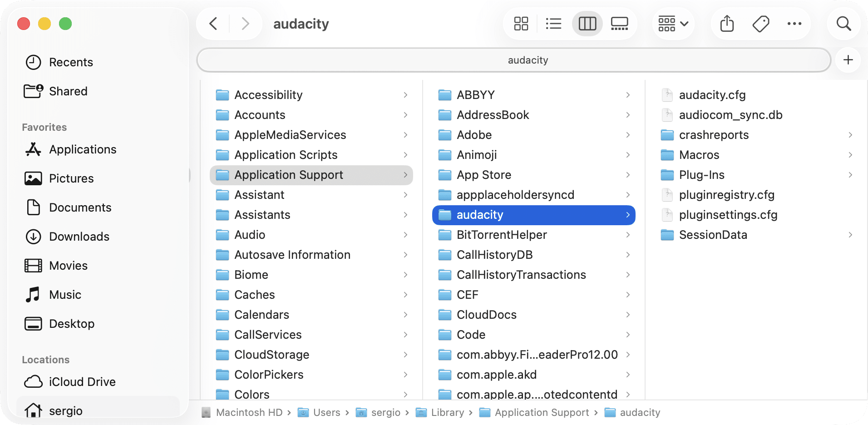The height and width of the screenshot is (425, 868).
Task: Click Macintosh HD in the path bar
Action: tap(249, 412)
